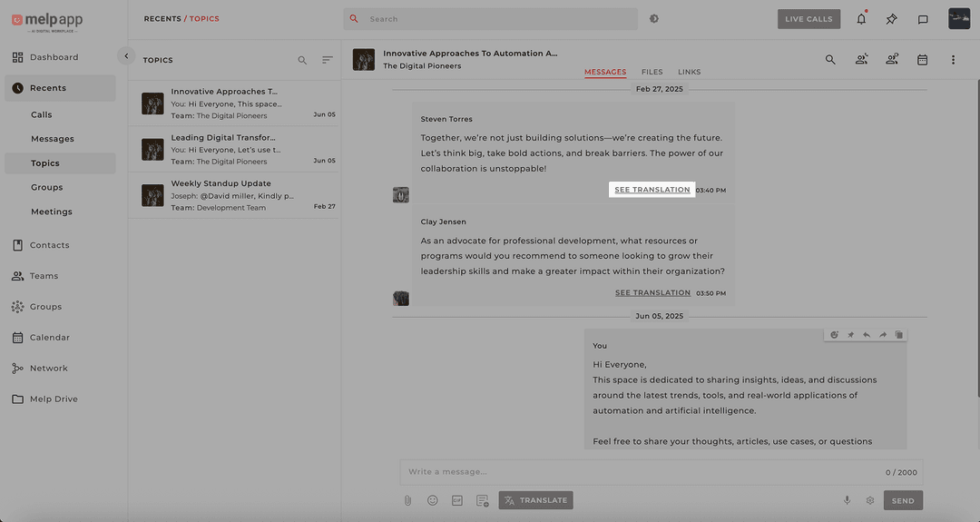The image size is (980, 522).
Task: Switch to the Links tab
Action: pos(689,72)
